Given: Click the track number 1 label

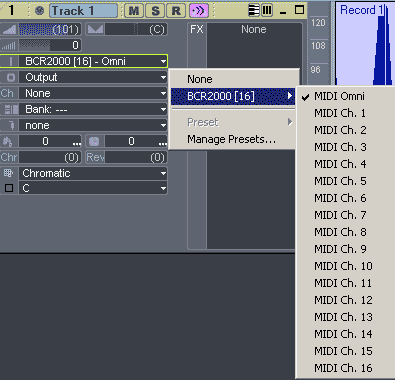Looking at the screenshot, I should pos(11,11).
